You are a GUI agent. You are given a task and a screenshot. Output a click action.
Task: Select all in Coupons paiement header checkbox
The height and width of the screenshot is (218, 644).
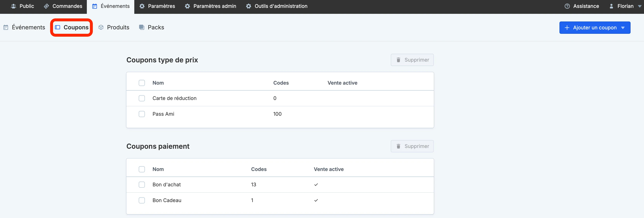pyautogui.click(x=142, y=169)
